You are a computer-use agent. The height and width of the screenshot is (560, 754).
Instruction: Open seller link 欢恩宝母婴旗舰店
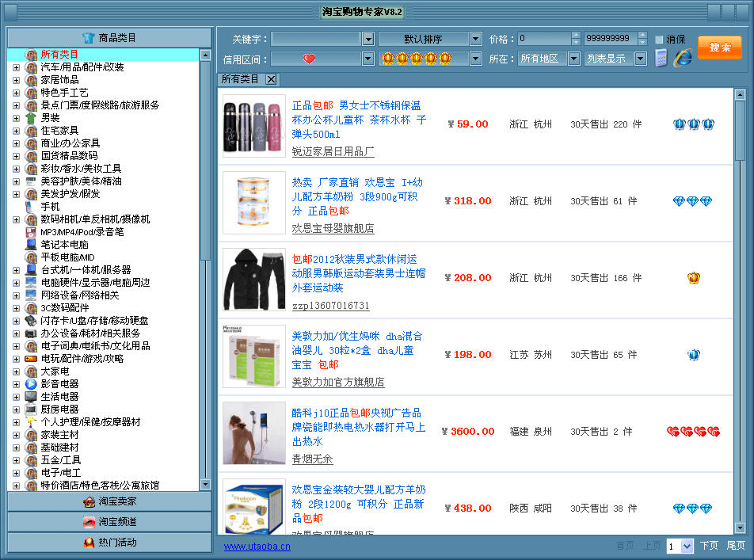(333, 229)
